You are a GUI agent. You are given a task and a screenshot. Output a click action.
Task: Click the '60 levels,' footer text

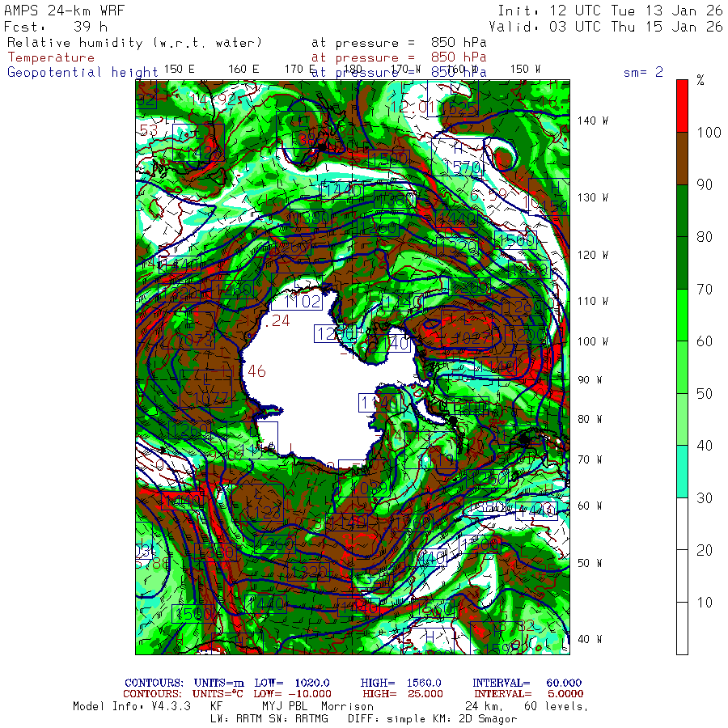pyautogui.click(x=557, y=707)
